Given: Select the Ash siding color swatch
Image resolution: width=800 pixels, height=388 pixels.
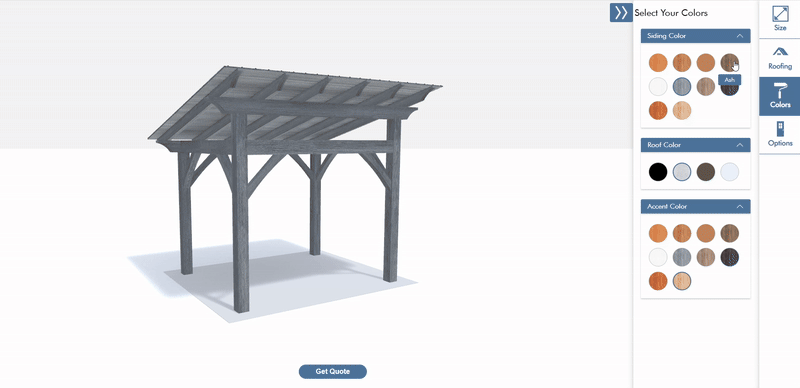Looking at the screenshot, I should [730, 63].
